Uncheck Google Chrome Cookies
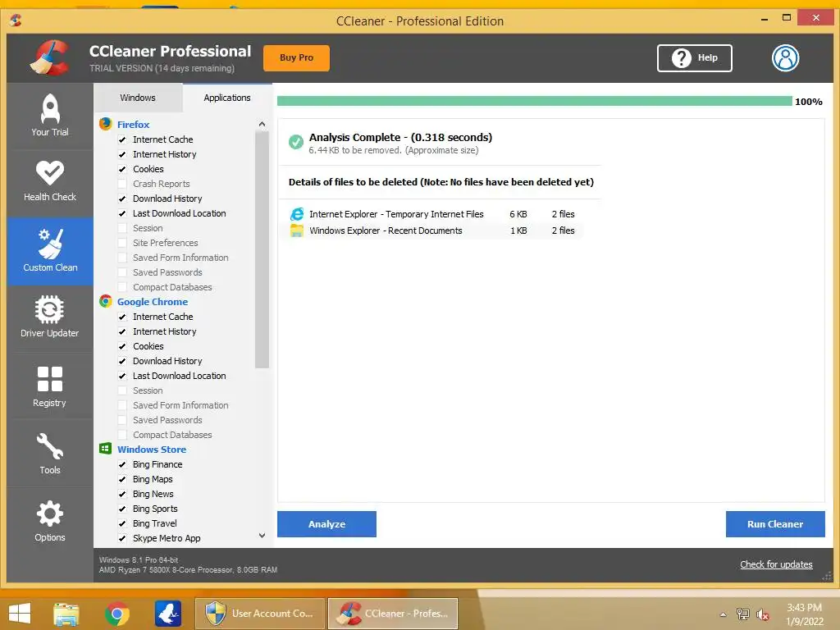This screenshot has width=840, height=630. [x=122, y=346]
